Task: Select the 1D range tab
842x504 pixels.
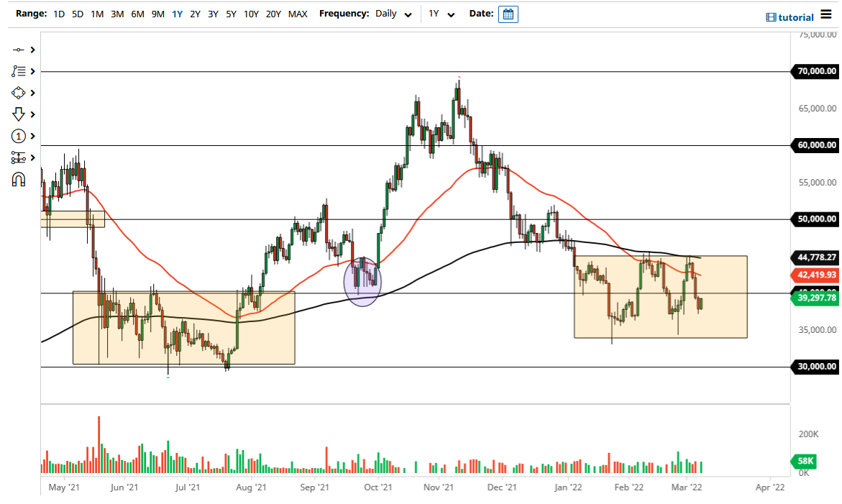Action: click(58, 14)
